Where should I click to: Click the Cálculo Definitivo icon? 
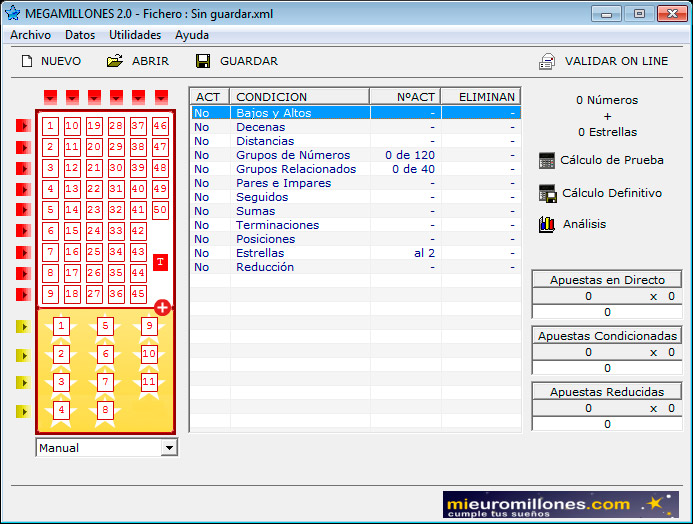pyautogui.click(x=548, y=194)
